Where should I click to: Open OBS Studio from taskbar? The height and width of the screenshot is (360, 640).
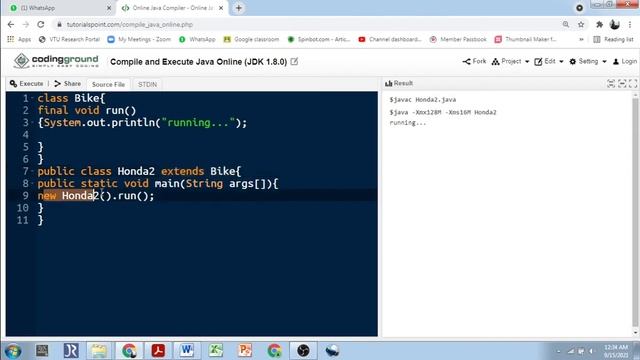[303, 351]
